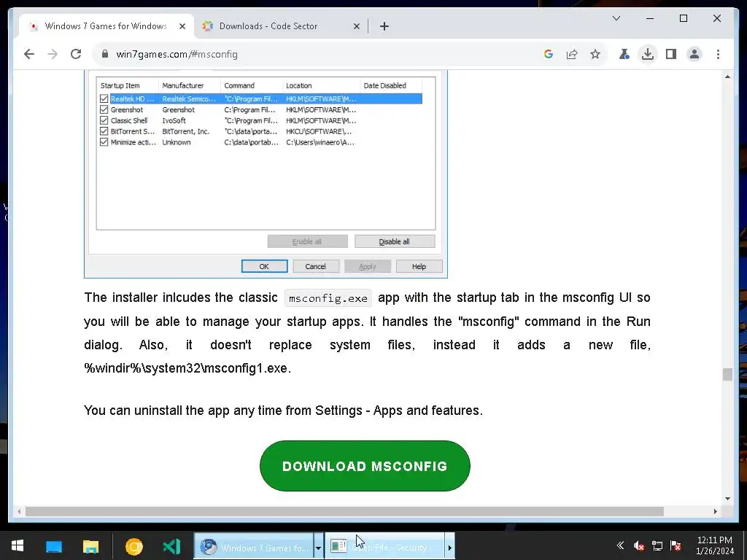Open the tab search chevron
The height and width of the screenshot is (560, 747).
pyautogui.click(x=616, y=18)
